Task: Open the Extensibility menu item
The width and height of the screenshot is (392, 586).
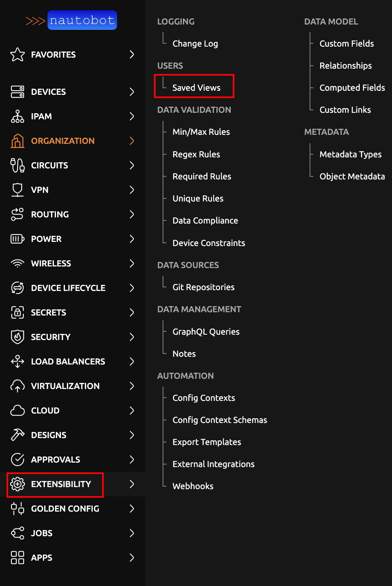Action: pos(61,484)
